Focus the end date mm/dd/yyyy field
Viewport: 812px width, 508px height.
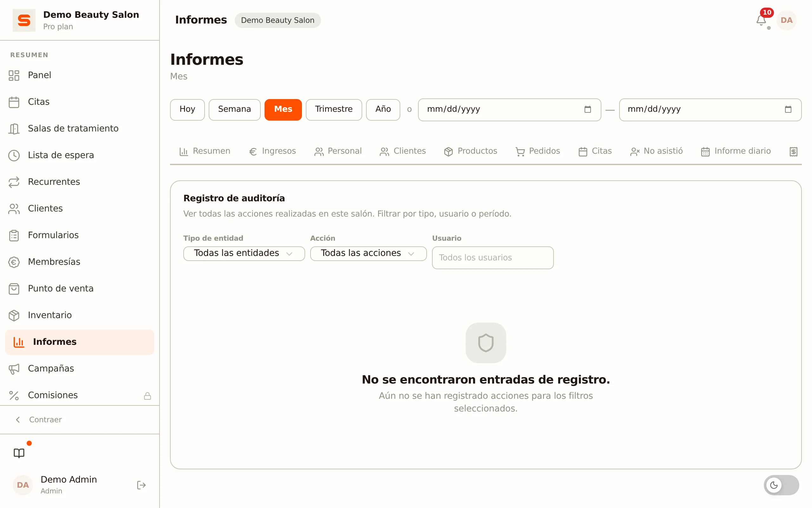coord(710,110)
